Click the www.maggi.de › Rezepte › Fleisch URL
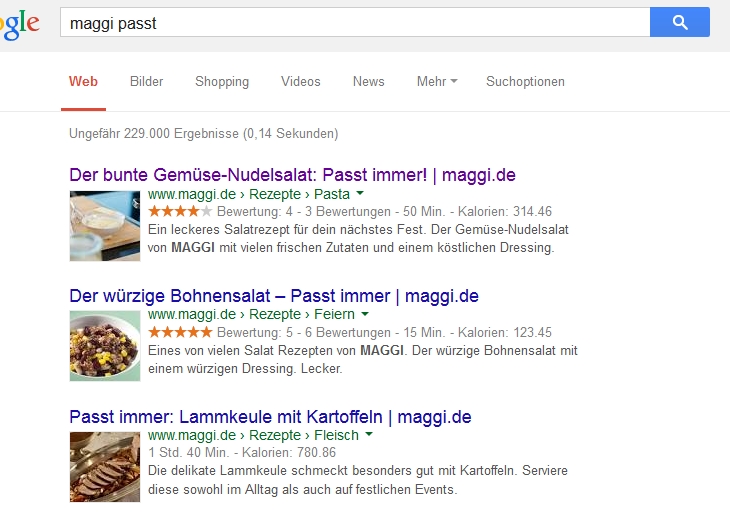The image size is (730, 516). click(253, 435)
